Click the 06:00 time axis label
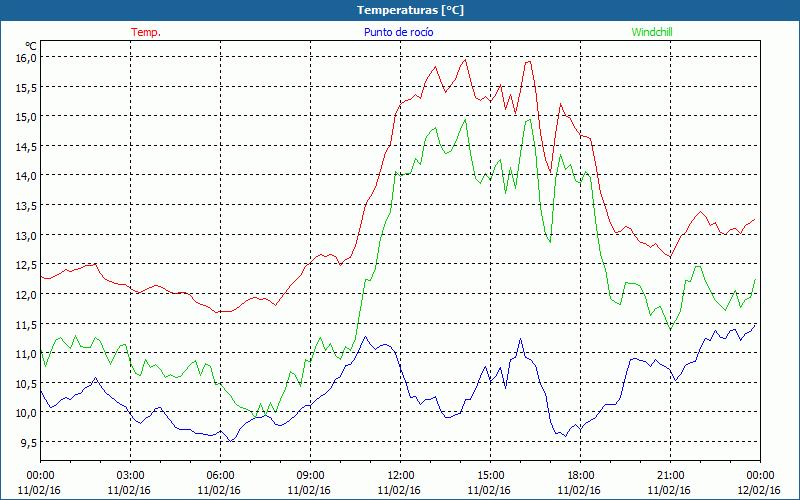800x500 pixels. click(220, 476)
